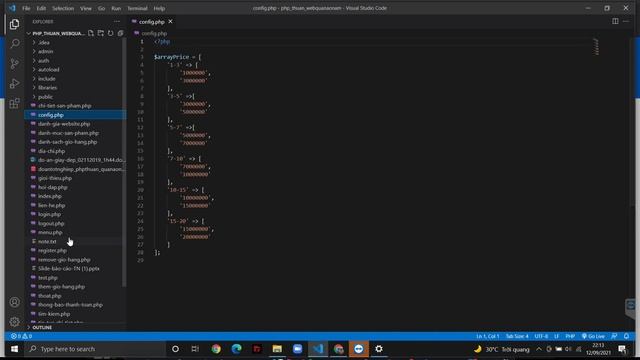Open the Go menu
This screenshot has height=360, width=640.
click(x=101, y=8)
